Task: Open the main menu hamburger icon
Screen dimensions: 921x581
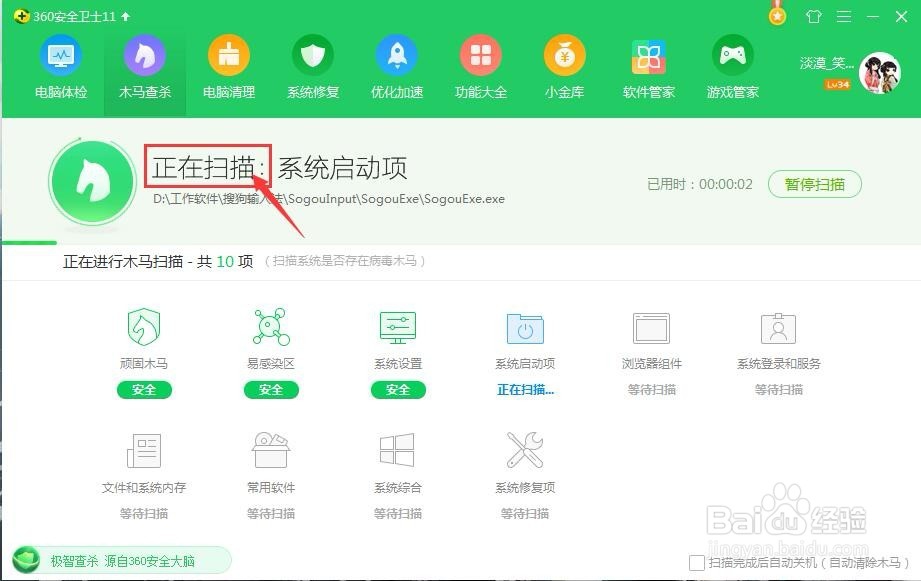Action: 844,16
